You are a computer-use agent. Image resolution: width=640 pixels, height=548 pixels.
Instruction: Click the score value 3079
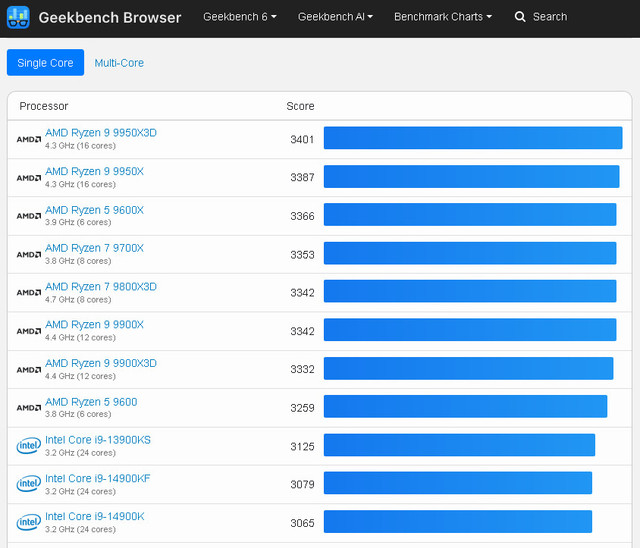[302, 484]
